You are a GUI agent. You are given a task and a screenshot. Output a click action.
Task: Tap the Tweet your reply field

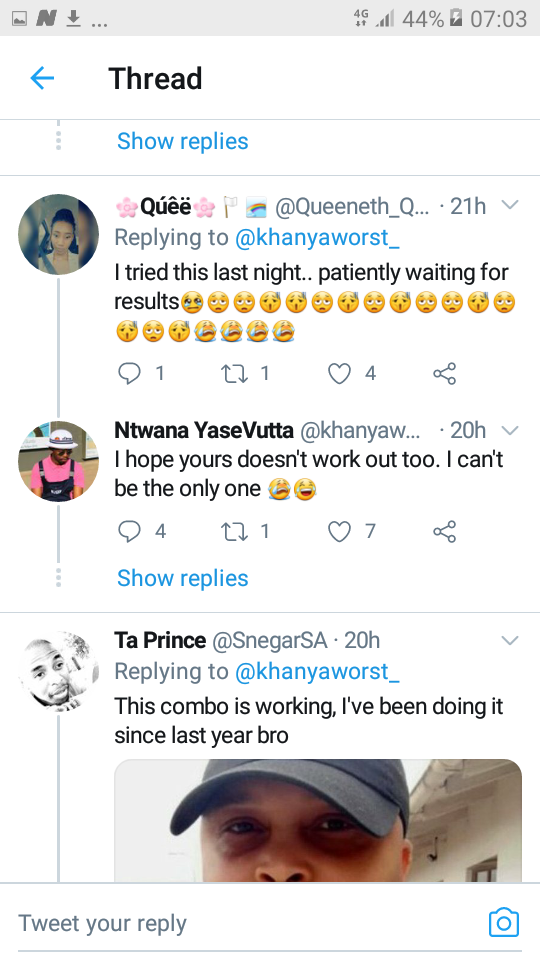click(x=245, y=923)
